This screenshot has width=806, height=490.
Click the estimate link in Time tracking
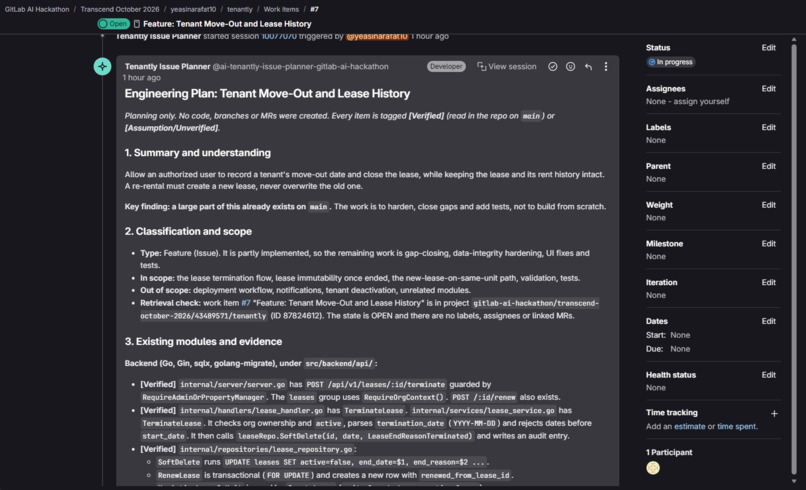coord(689,426)
